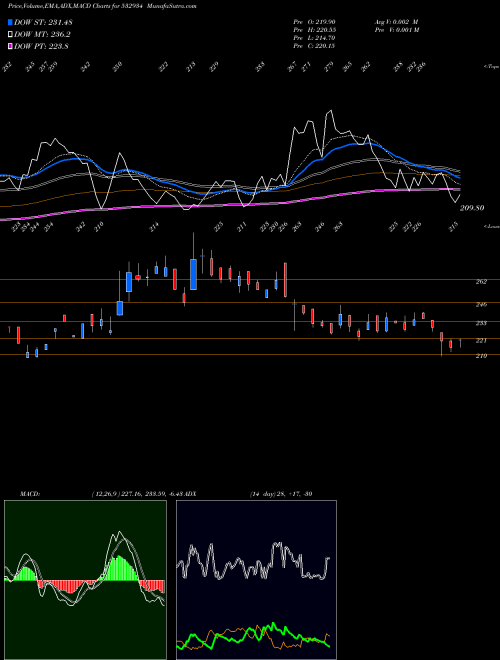This screenshot has width=500, height=660.
Task: Click the 246 price level label
Action: pyautogui.click(x=481, y=304)
